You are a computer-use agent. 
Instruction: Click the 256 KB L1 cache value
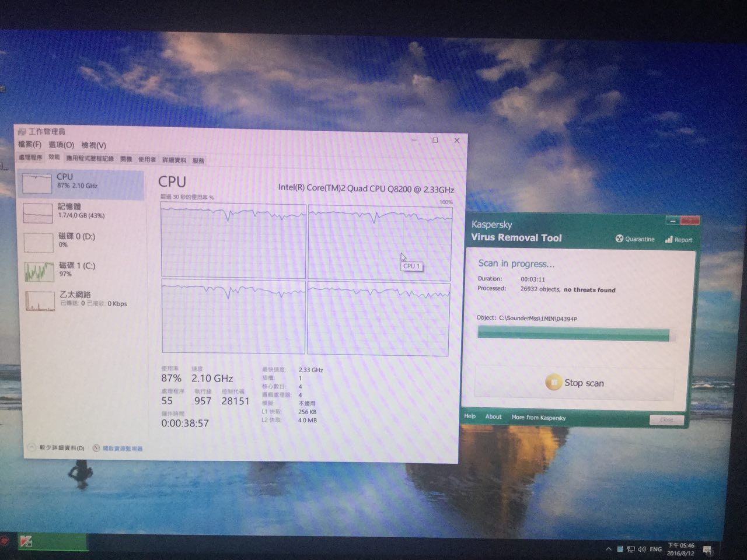[x=308, y=412]
